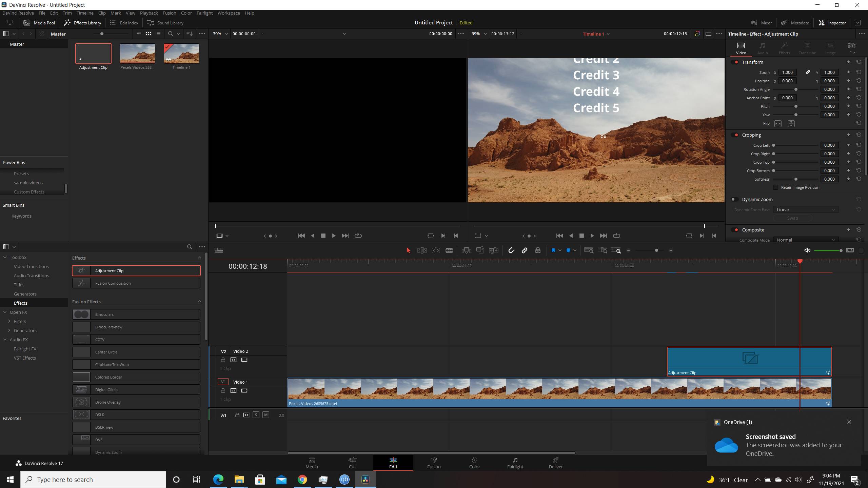The image size is (868, 488).
Task: Enable the Dynamic Zoom toggle
Action: (734, 200)
